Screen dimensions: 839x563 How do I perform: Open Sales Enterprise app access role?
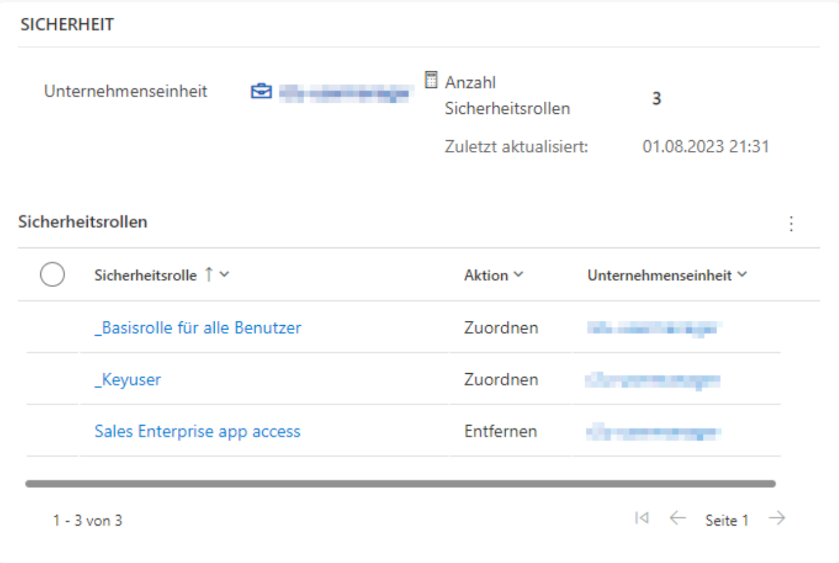[198, 431]
